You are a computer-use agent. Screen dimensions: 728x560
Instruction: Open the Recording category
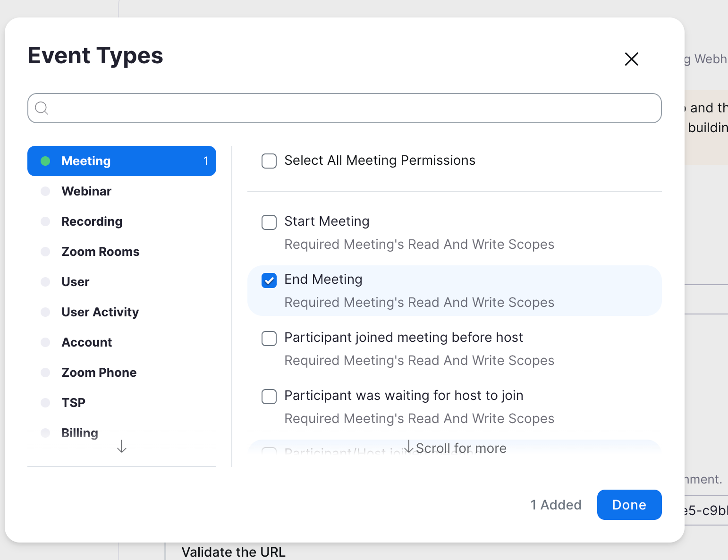tap(122, 221)
